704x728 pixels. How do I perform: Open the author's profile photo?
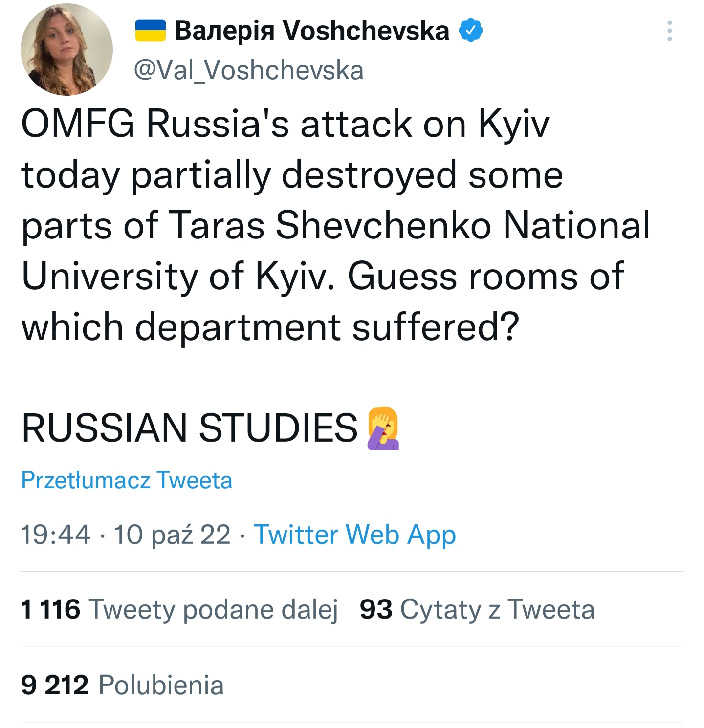point(66,49)
